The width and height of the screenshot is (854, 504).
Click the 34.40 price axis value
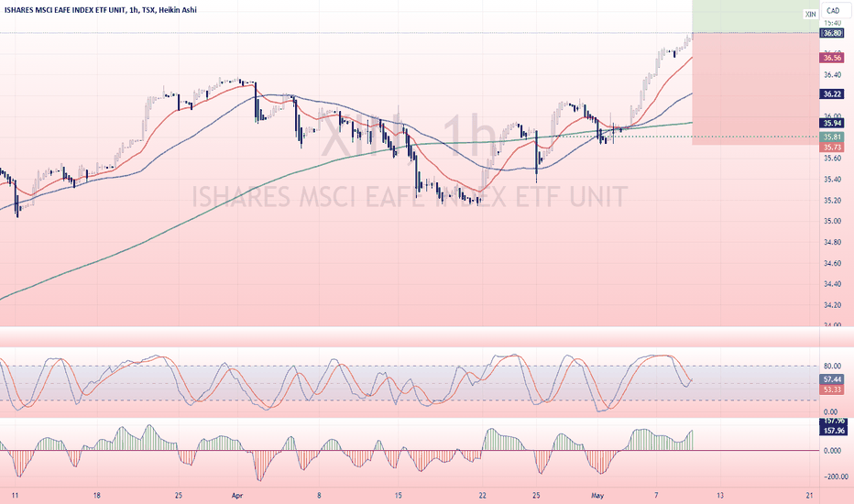click(832, 284)
